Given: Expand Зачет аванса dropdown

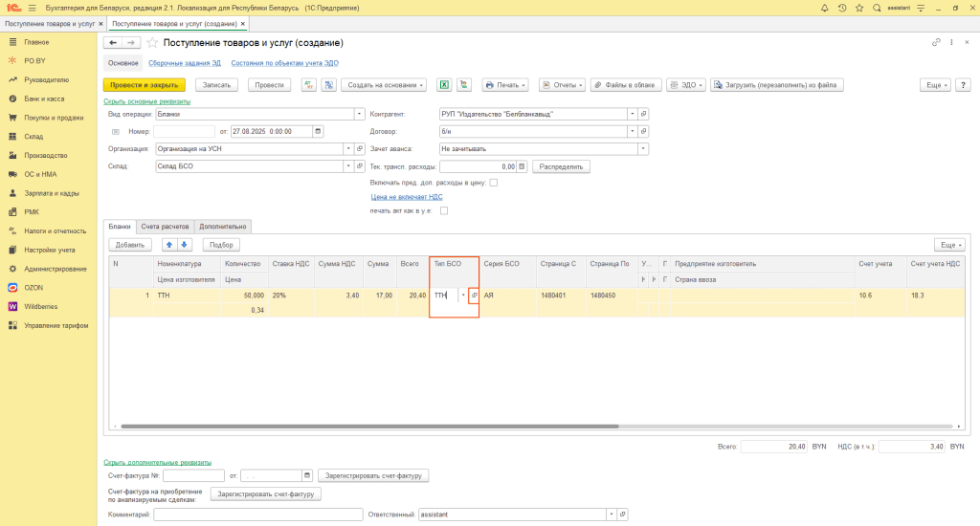Looking at the screenshot, I should point(642,148).
